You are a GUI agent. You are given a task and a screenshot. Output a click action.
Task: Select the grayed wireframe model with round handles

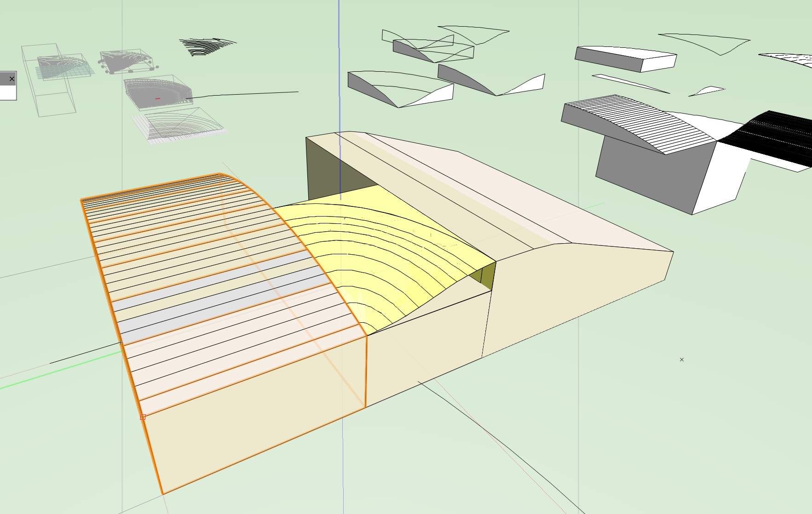point(127,62)
